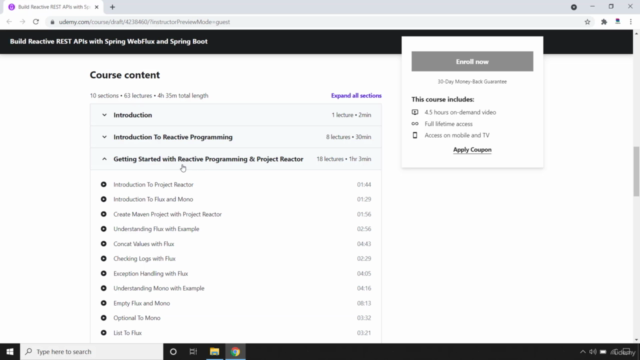Expand the Introduction section chevron
640x360 pixels.
(x=104, y=115)
